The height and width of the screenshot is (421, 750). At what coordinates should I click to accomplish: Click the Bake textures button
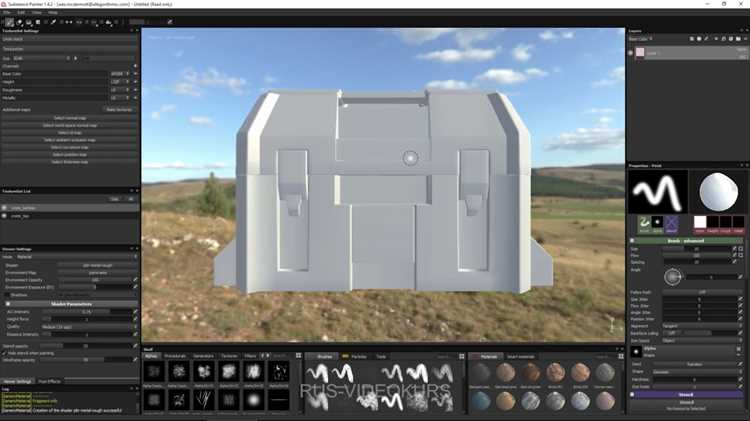[119, 110]
